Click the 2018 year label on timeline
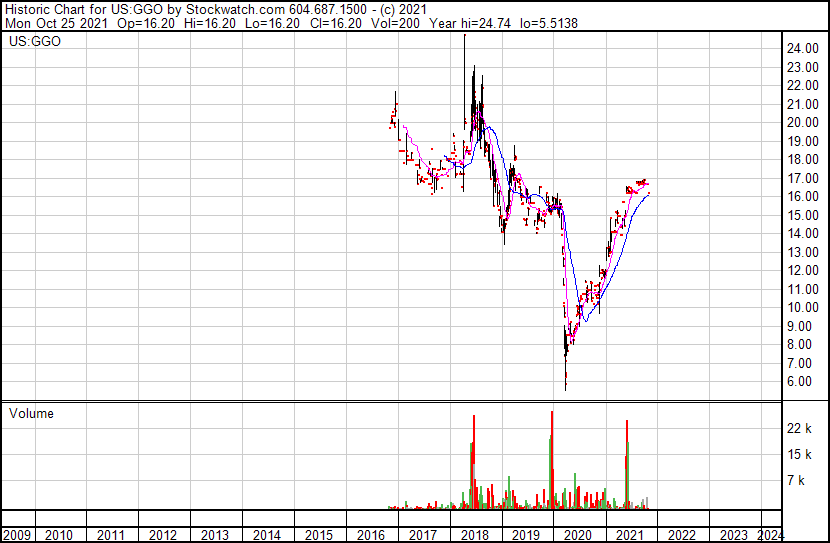This screenshot has width=830, height=543. pos(474,535)
